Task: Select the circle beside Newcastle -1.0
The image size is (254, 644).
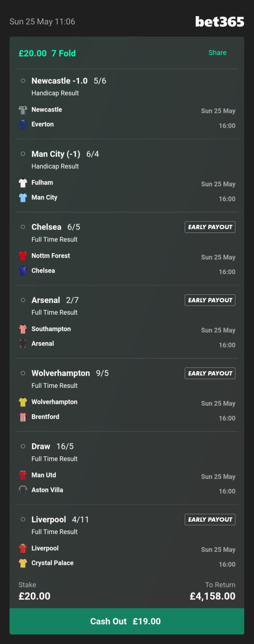Action: click(23, 81)
